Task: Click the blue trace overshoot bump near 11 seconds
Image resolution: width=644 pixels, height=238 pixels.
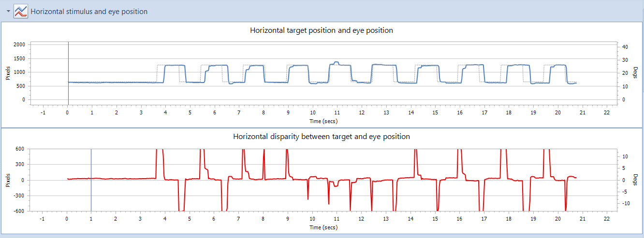Action: [337, 62]
